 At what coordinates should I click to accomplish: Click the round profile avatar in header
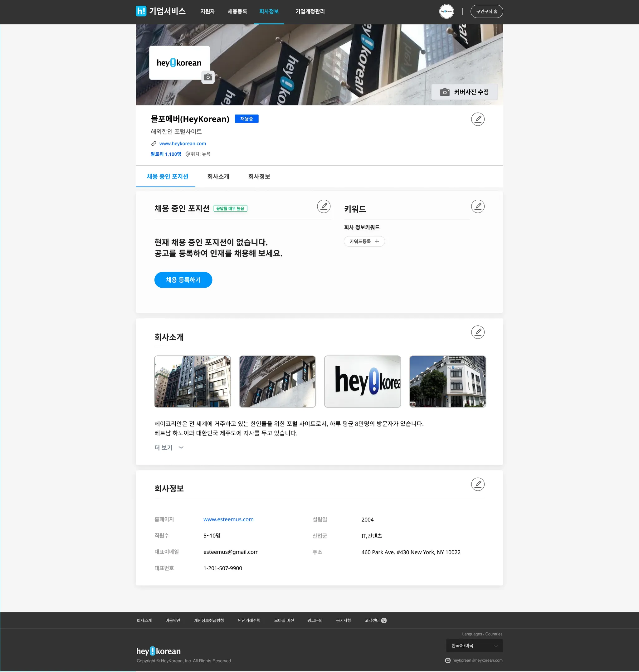[446, 11]
